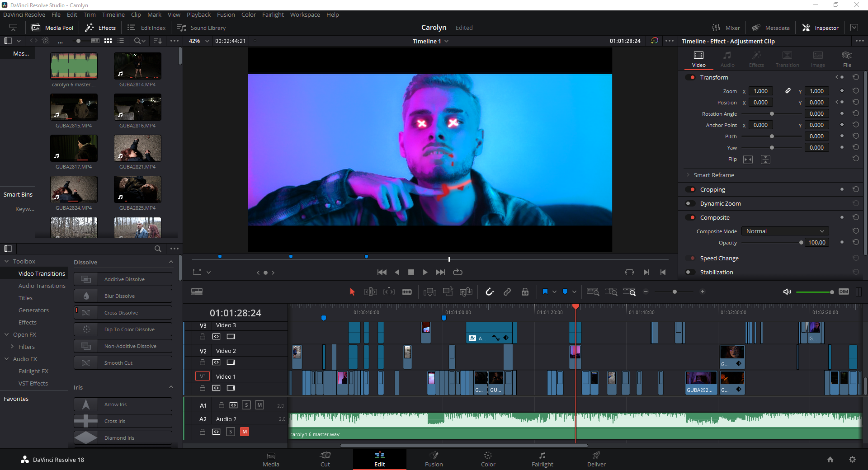
Task: Select Audio Transitions in Toolbox
Action: pos(42,286)
